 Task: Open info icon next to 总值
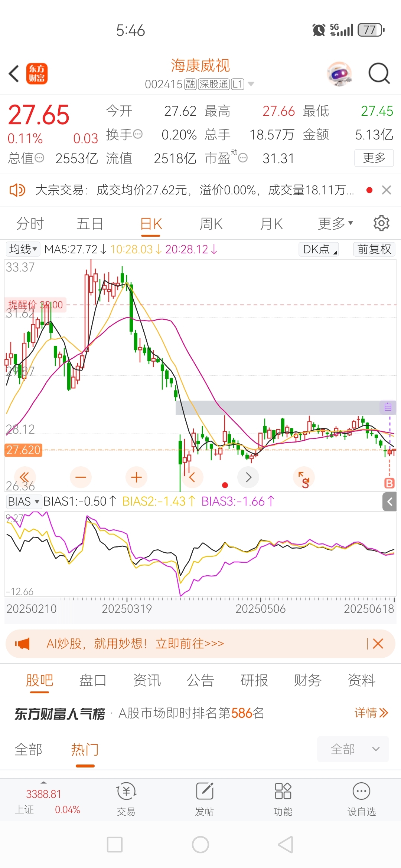pyautogui.click(x=39, y=158)
